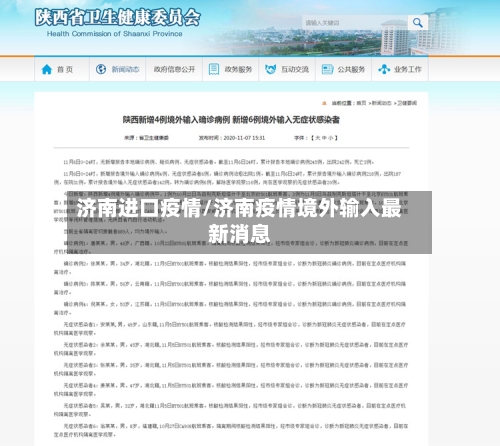Click the paragraph starting 无症状感染者5
Image resolution: width=500 pixels, height=446 pixels.
231,410
